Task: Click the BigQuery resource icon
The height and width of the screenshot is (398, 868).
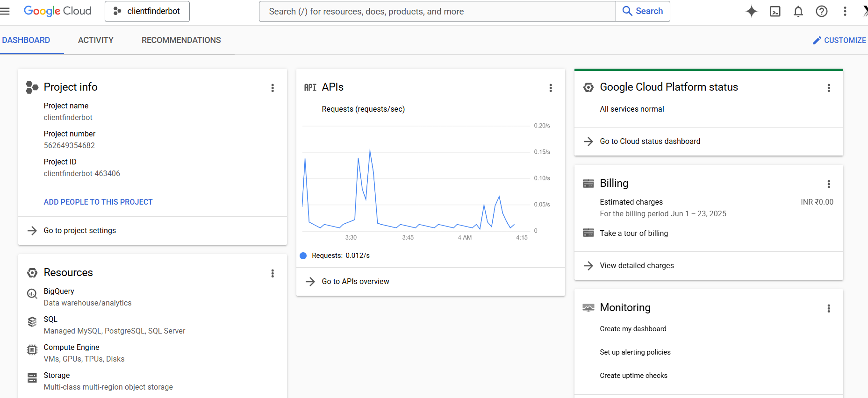Action: (x=32, y=293)
